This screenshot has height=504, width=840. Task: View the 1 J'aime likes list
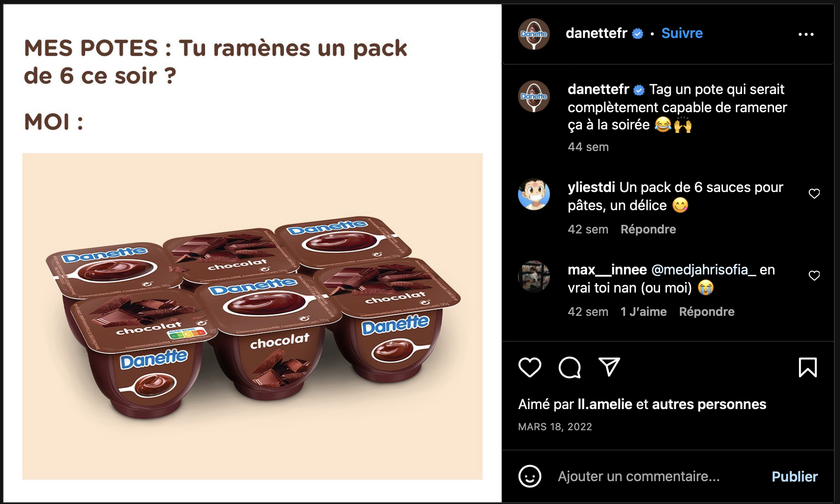click(x=644, y=312)
